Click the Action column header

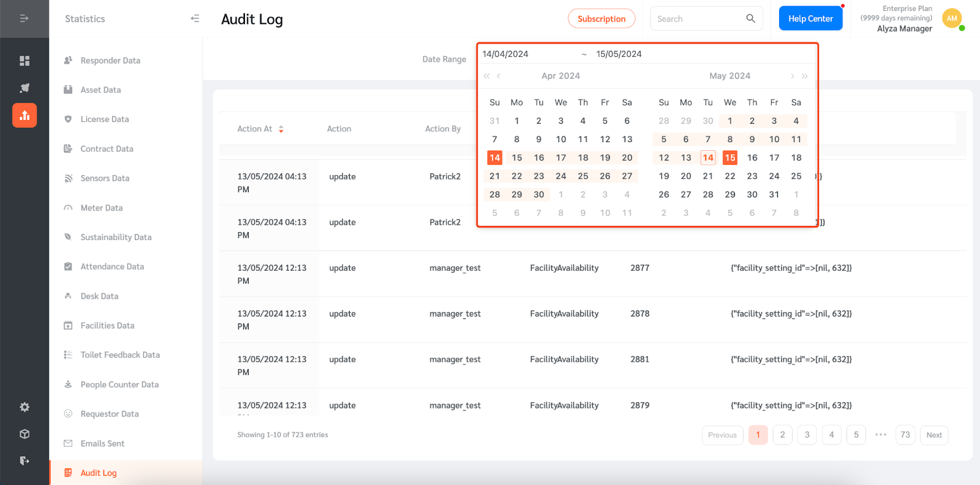click(x=339, y=129)
